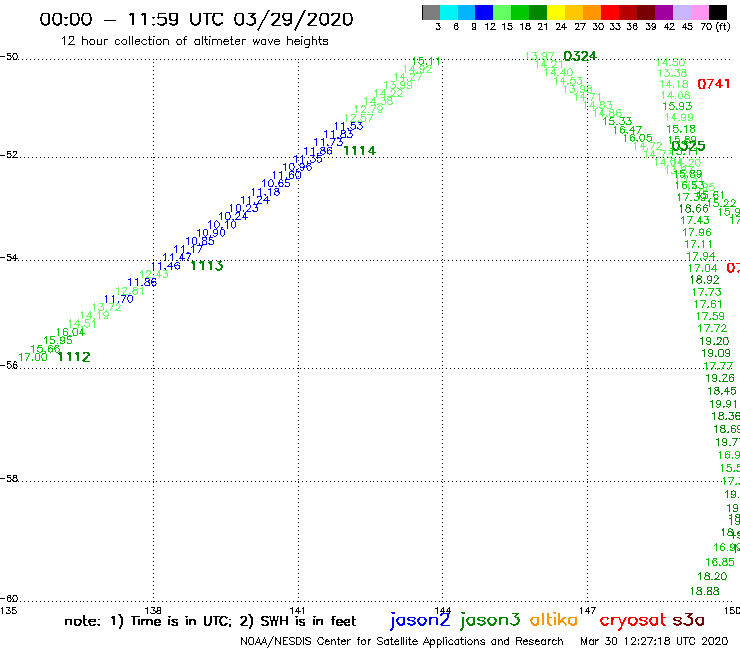Click the 11.53 wave height value
Viewport: 740px width, 650px height.
349,126
